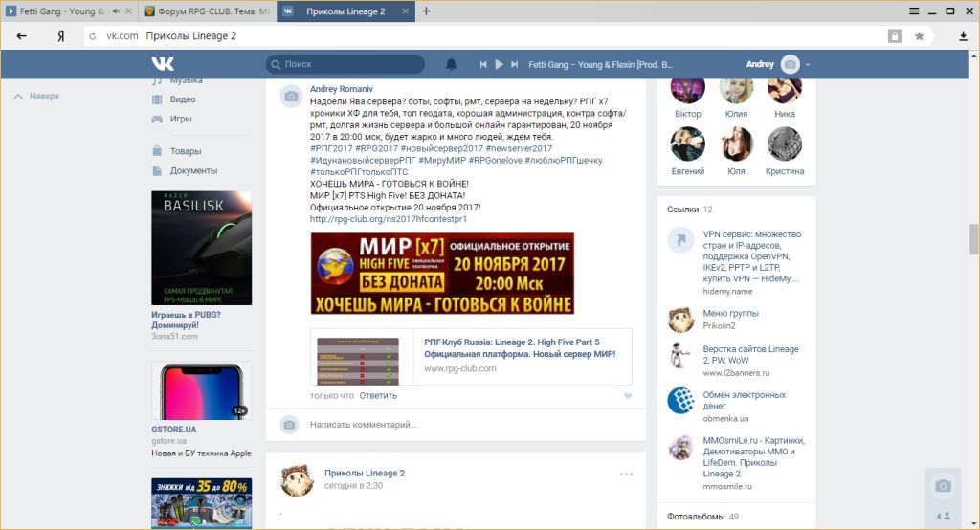This screenshot has height=530, width=980.
Task: Bookmark page with the star icon
Action: [x=920, y=36]
